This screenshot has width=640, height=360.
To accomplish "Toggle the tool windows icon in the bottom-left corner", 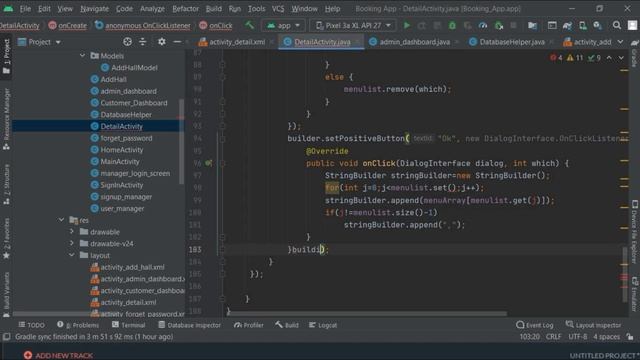I will (x=7, y=337).
